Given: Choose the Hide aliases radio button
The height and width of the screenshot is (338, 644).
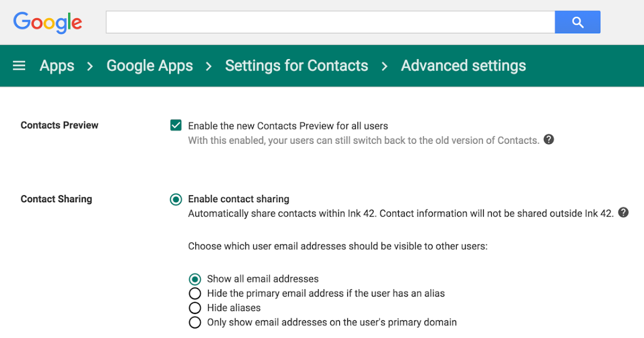Looking at the screenshot, I should (195, 308).
